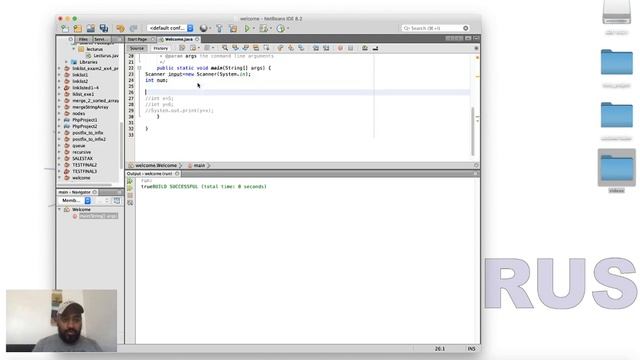Toggle Highlight Search in editor toolbar

(256, 48)
